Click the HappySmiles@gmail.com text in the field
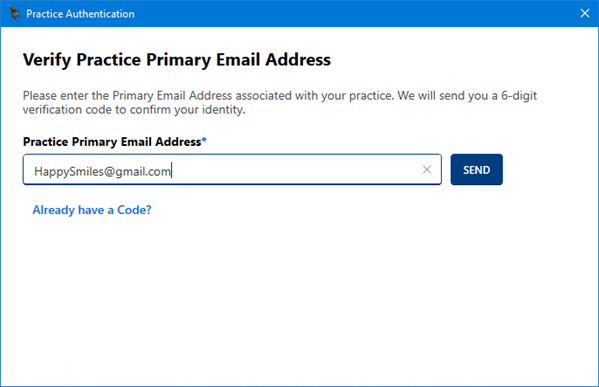 point(102,171)
